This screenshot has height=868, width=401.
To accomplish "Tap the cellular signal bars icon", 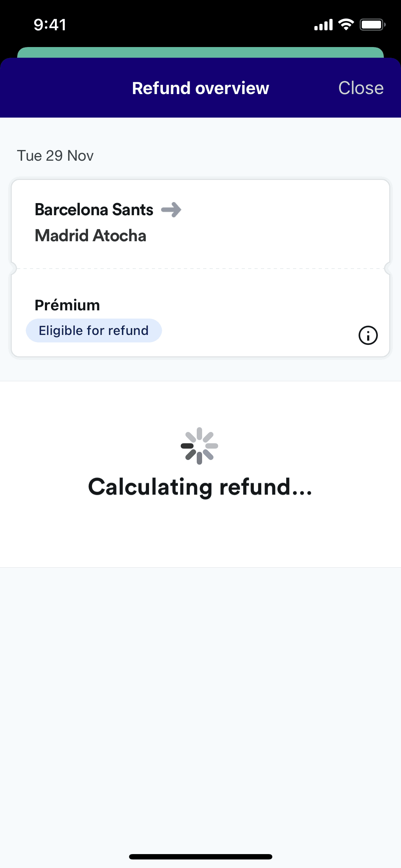I will pyautogui.click(x=323, y=25).
